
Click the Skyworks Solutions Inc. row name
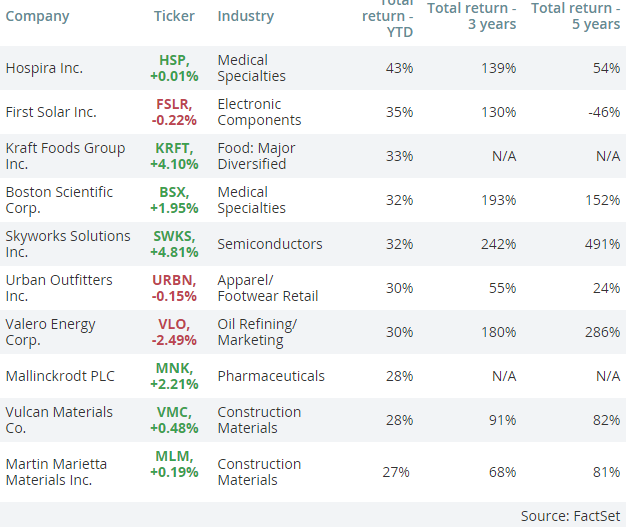coord(67,244)
